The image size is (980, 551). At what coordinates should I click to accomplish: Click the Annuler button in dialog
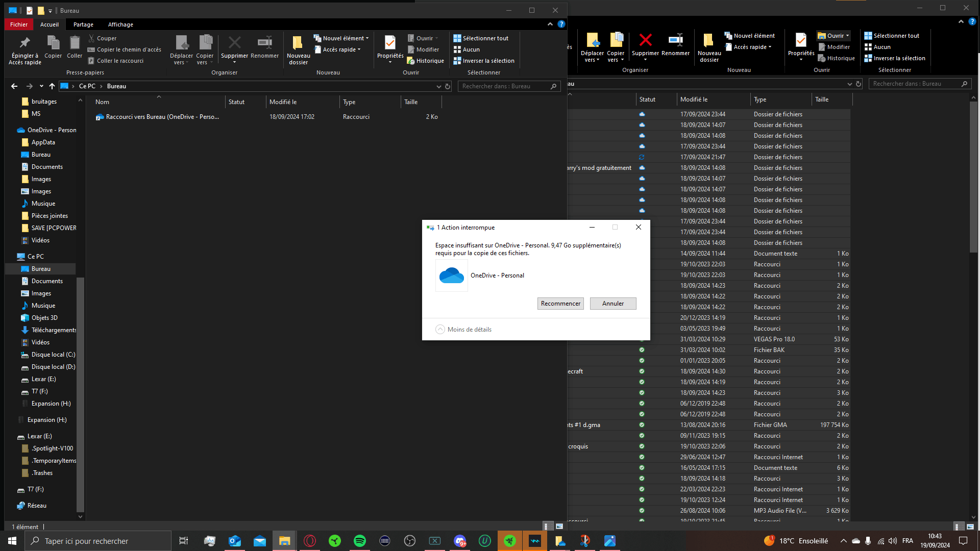point(612,304)
